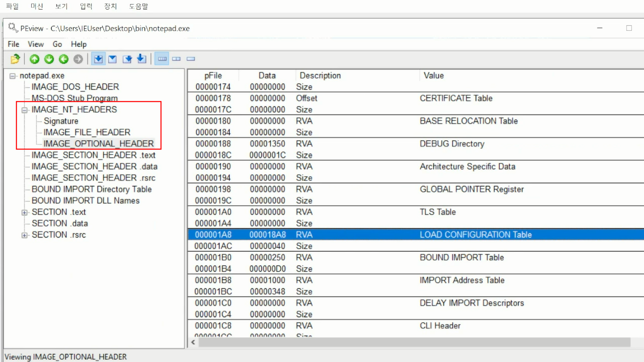Click data cell 00000348
Image resolution: width=644 pixels, height=362 pixels.
(267, 292)
